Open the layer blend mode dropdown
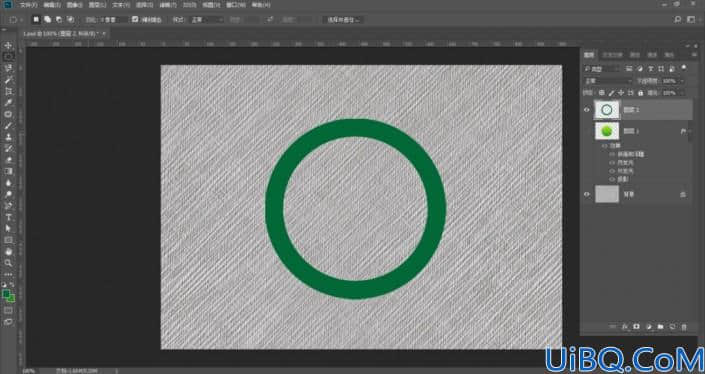The width and height of the screenshot is (705, 374). pyautogui.click(x=608, y=81)
